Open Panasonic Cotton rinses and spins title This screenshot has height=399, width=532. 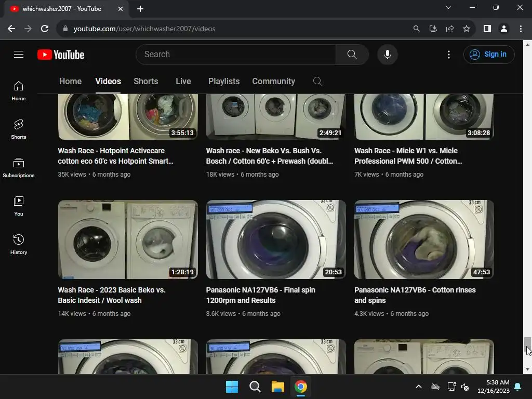(415, 295)
